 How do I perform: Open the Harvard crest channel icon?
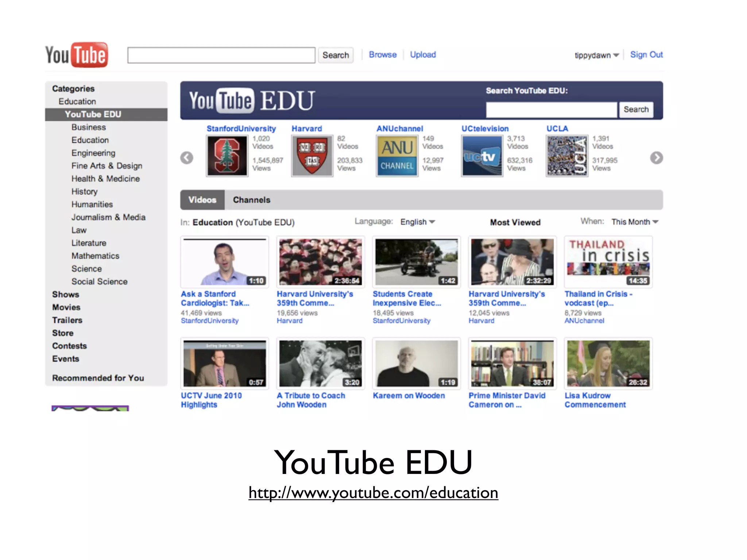(x=312, y=156)
